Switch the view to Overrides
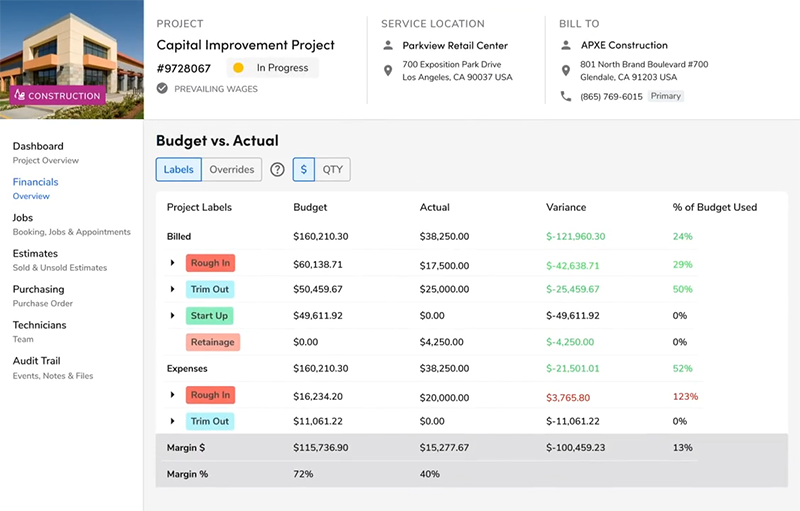The width and height of the screenshot is (800, 511). (231, 170)
